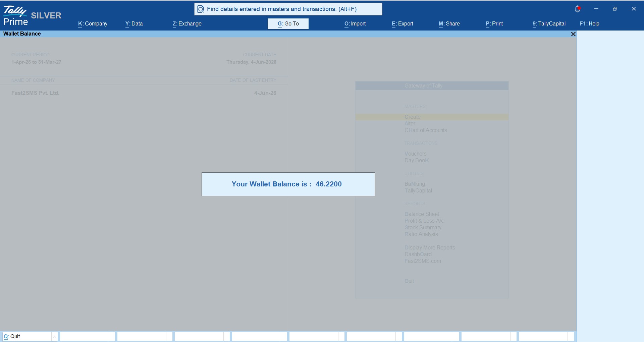Open the Y: Data menu
This screenshot has height=342, width=644.
(134, 24)
